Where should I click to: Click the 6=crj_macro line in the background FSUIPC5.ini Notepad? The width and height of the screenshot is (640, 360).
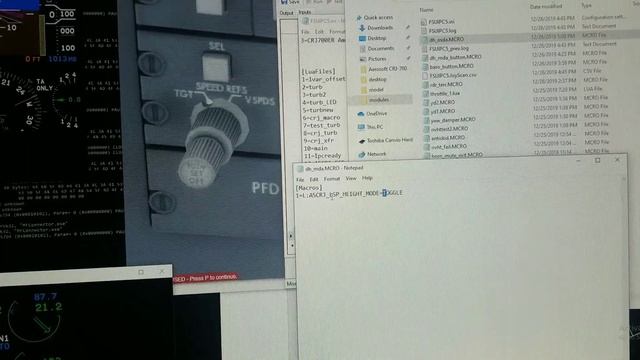click(x=321, y=118)
